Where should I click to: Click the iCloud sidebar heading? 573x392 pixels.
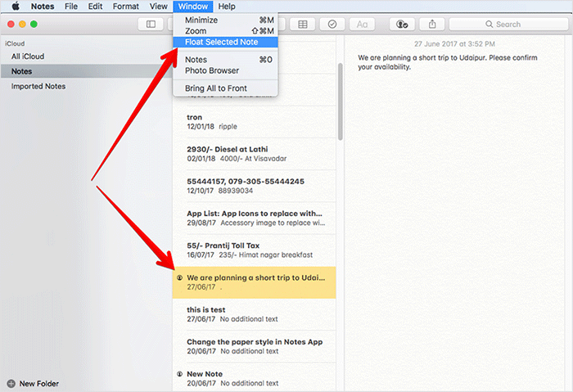[x=15, y=43]
